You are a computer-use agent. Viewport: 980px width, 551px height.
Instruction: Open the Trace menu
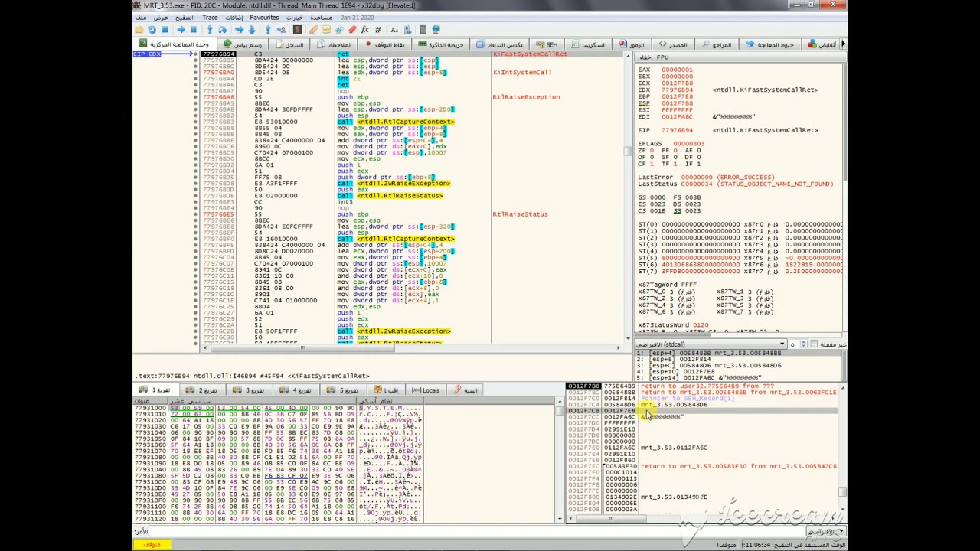point(210,18)
